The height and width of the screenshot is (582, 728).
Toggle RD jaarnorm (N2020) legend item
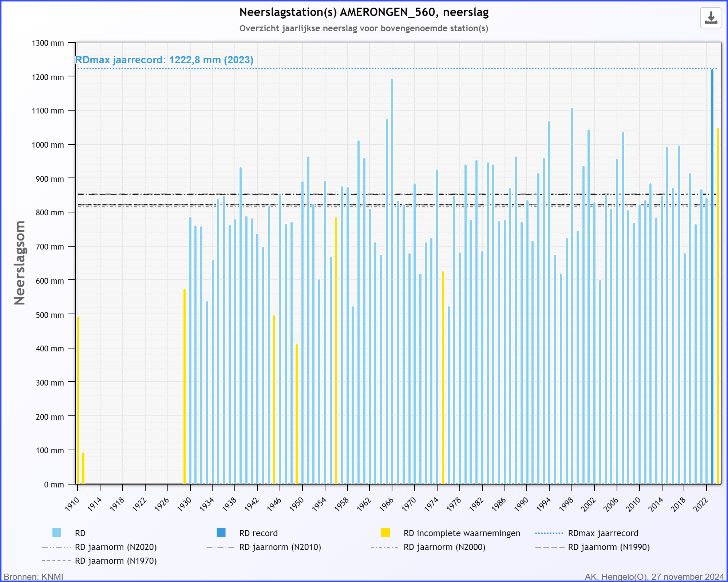(x=115, y=547)
